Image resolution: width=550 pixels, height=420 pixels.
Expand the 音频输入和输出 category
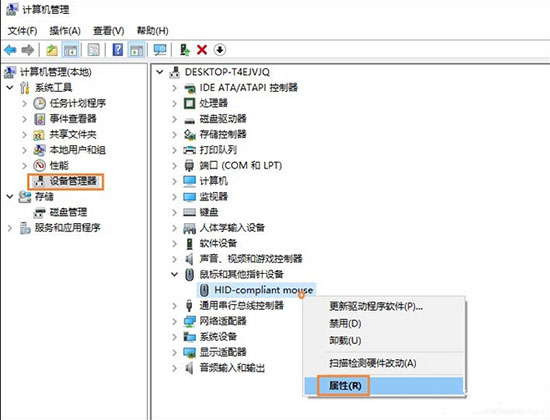coord(174,368)
